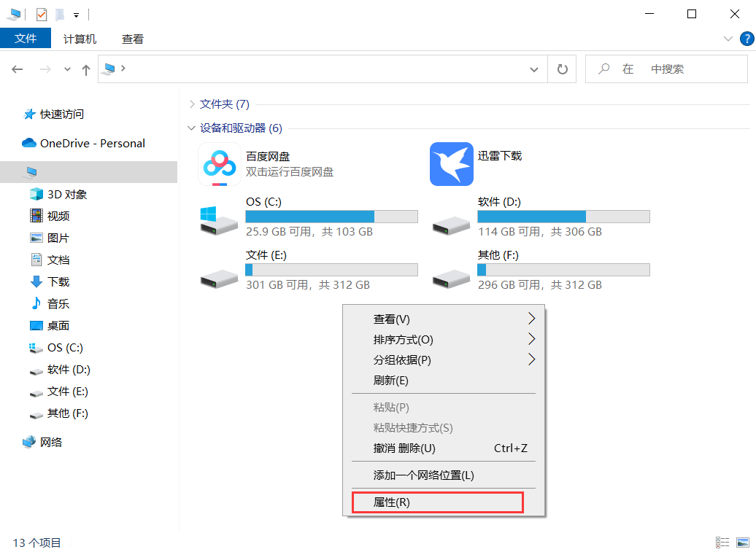This screenshot has height=552, width=756.
Task: Expand the 文件夹 (7) group chevron
Action: [x=192, y=104]
